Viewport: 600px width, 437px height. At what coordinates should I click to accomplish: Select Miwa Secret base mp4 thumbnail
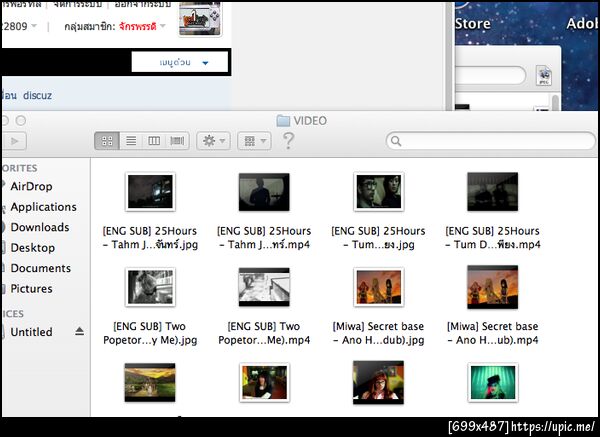[x=492, y=287]
